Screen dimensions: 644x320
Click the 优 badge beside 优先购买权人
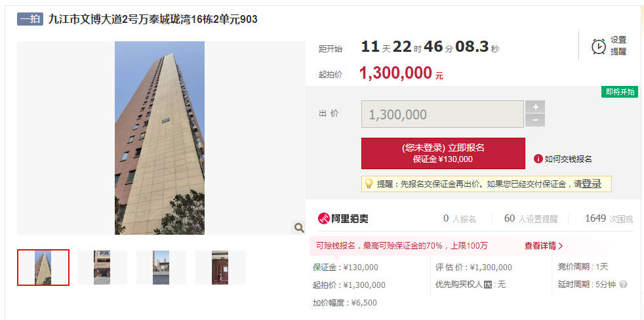pos(488,284)
